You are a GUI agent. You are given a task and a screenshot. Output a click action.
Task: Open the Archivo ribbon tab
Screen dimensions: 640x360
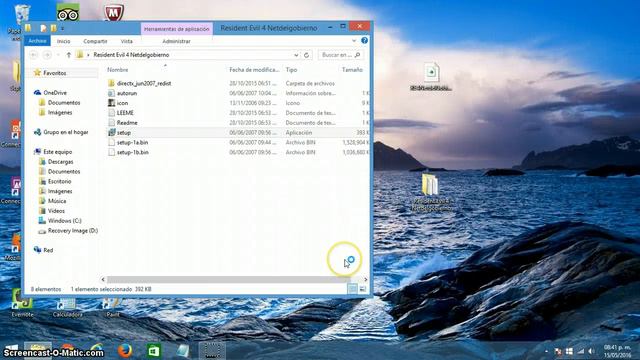37,41
